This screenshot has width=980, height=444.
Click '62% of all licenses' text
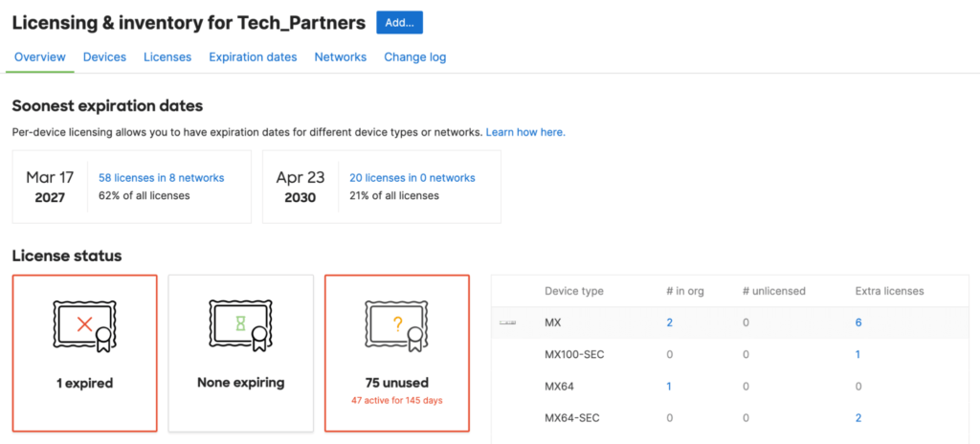tap(145, 196)
